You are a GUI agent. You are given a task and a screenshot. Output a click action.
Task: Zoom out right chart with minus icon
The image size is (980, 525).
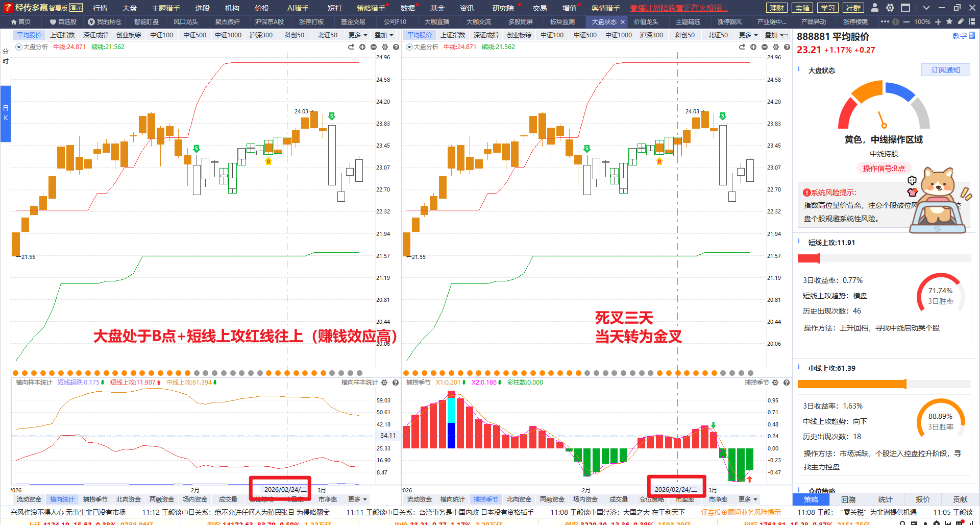764,47
